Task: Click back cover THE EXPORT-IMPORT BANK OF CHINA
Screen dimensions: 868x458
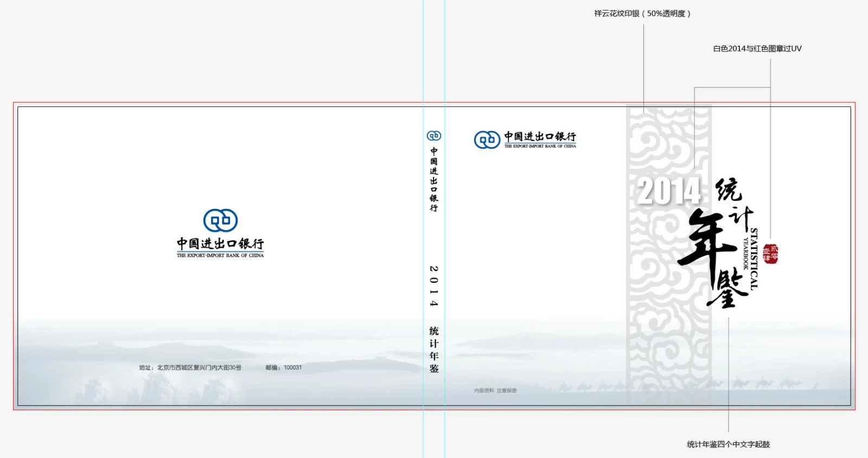Action: coord(220,255)
